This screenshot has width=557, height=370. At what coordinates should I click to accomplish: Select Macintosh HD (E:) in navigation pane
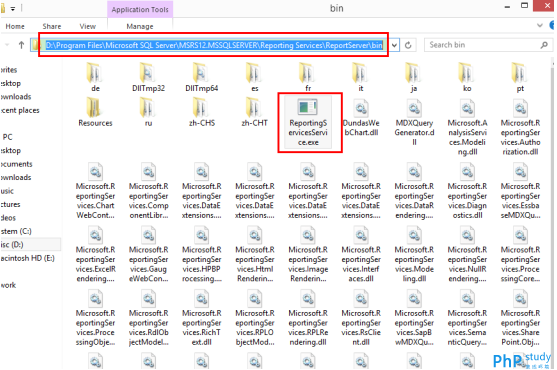click(28, 258)
